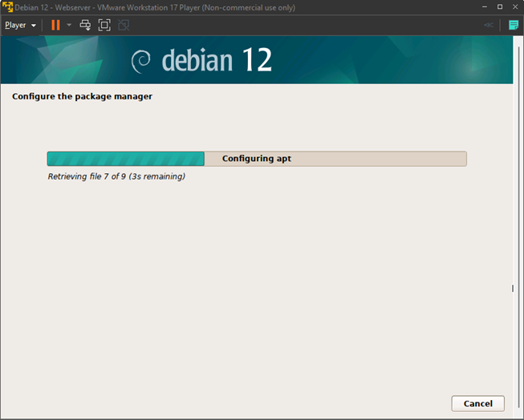Close the VMware Player window
This screenshot has height=420, width=524.
(x=515, y=7)
